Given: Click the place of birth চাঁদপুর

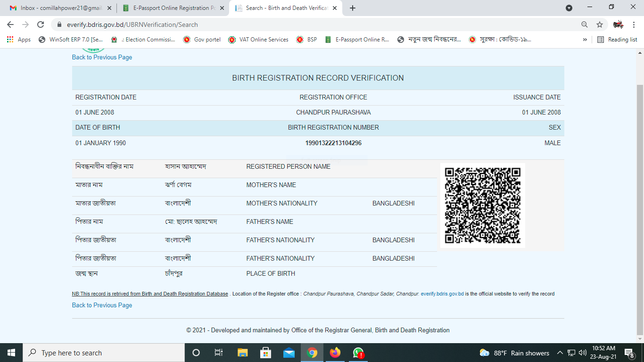Looking at the screenshot, I should [x=174, y=273].
